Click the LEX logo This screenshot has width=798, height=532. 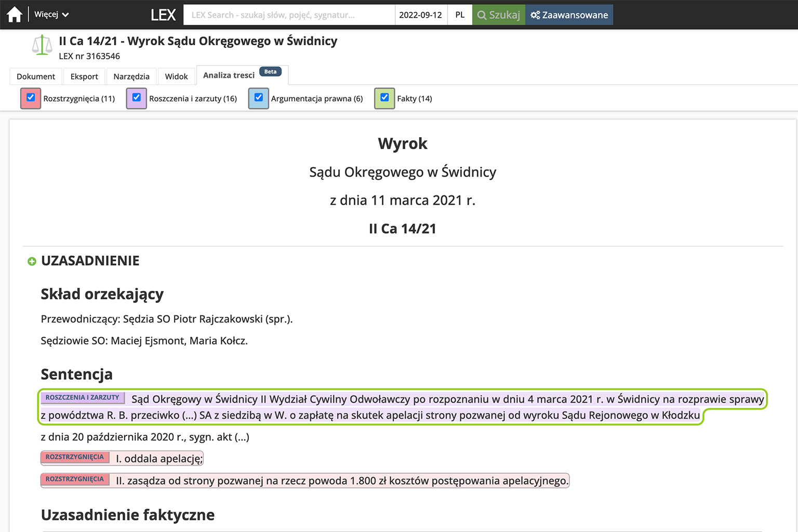[x=163, y=15]
